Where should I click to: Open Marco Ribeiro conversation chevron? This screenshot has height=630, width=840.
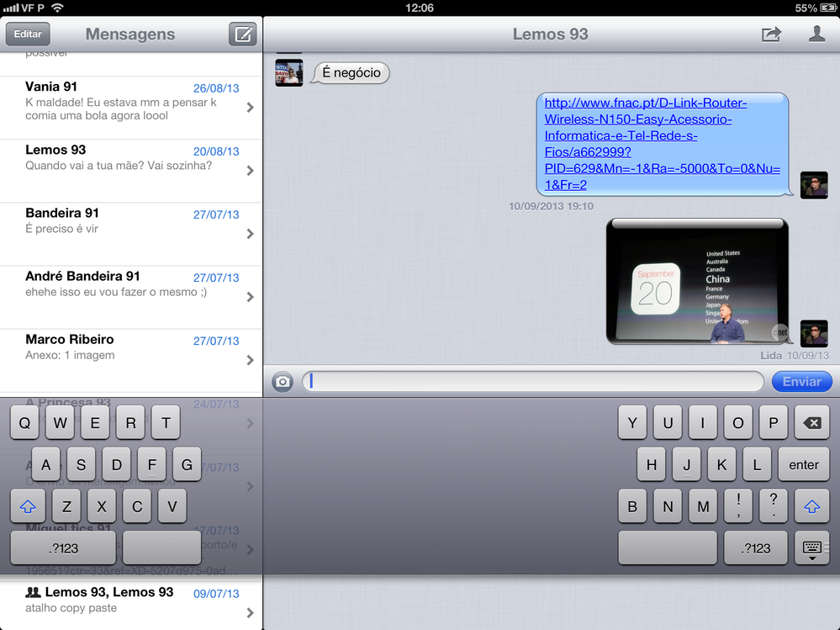250,360
